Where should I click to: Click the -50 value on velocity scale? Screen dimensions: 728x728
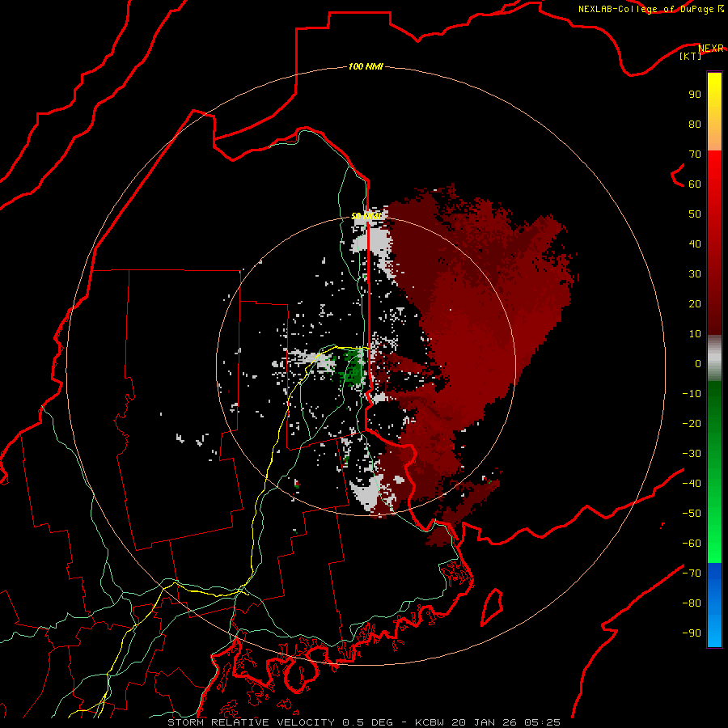click(692, 514)
